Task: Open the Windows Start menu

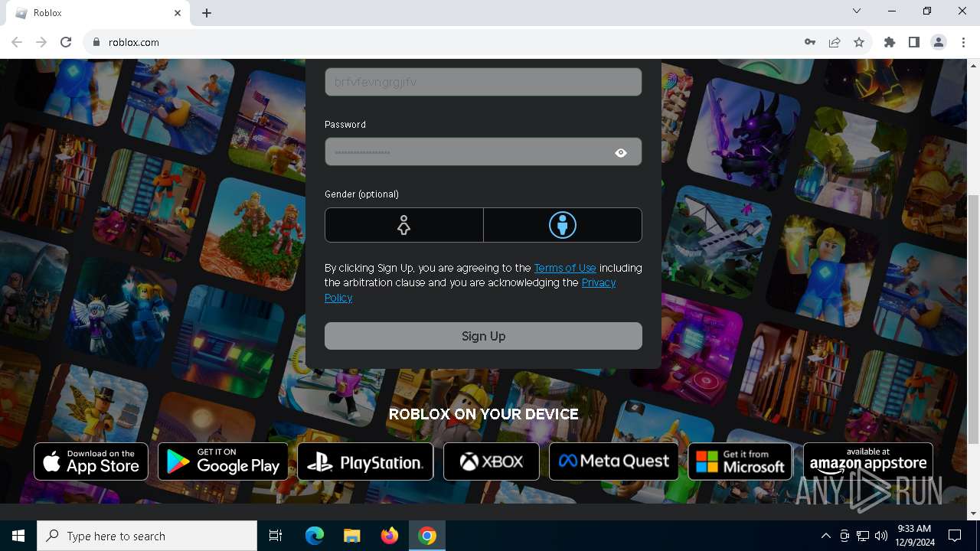Action: pos(18,536)
